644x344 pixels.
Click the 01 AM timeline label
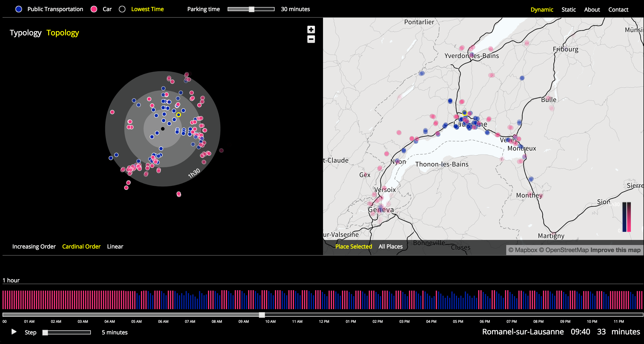(x=29, y=322)
